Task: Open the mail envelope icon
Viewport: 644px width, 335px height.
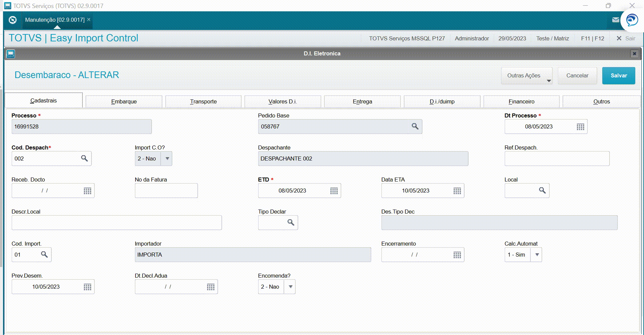Action: click(x=616, y=20)
